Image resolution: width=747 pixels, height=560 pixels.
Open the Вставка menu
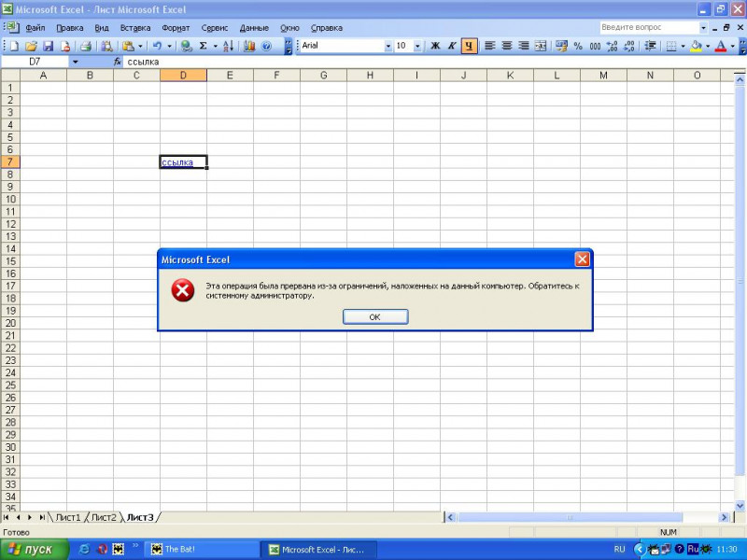coord(135,28)
